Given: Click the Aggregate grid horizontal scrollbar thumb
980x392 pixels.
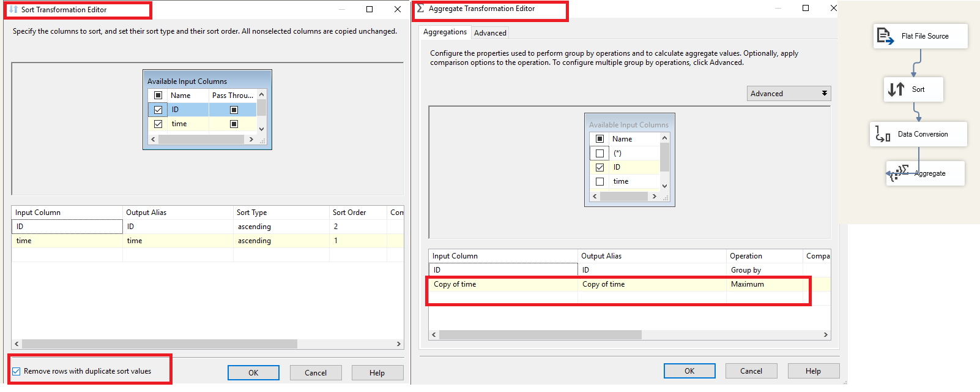Looking at the screenshot, I should (x=540, y=335).
